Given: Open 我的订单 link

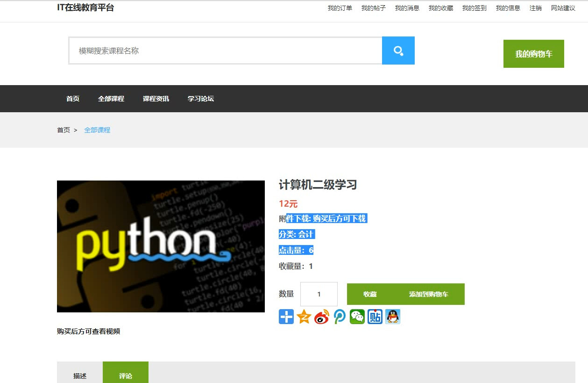Looking at the screenshot, I should coord(340,8).
